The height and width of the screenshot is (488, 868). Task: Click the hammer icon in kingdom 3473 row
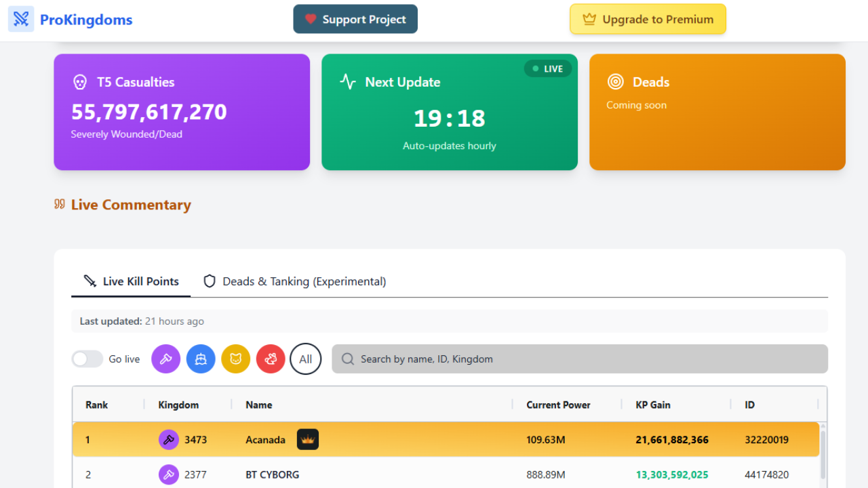(169, 439)
